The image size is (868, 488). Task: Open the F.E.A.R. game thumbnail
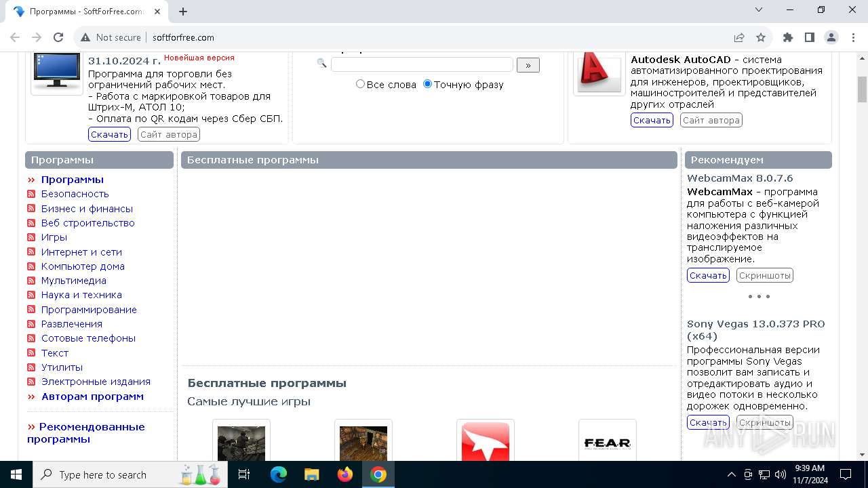(608, 441)
